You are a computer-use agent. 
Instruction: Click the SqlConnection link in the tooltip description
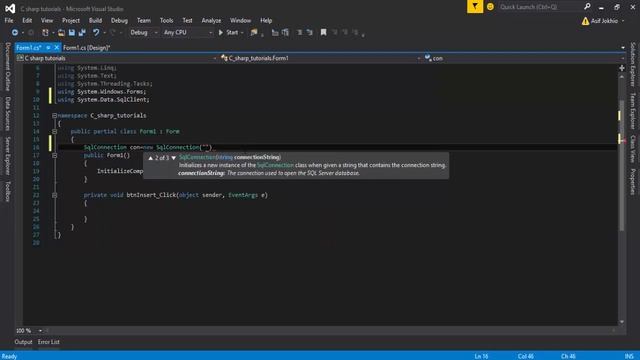(275, 165)
